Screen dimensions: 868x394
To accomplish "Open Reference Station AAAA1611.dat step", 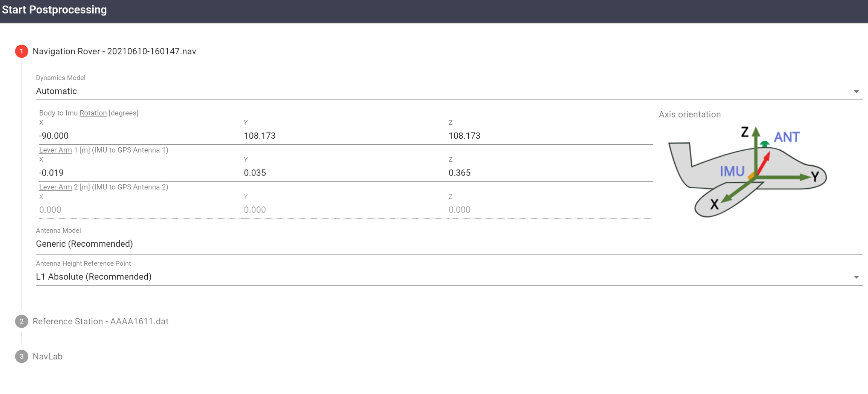I will [x=100, y=321].
